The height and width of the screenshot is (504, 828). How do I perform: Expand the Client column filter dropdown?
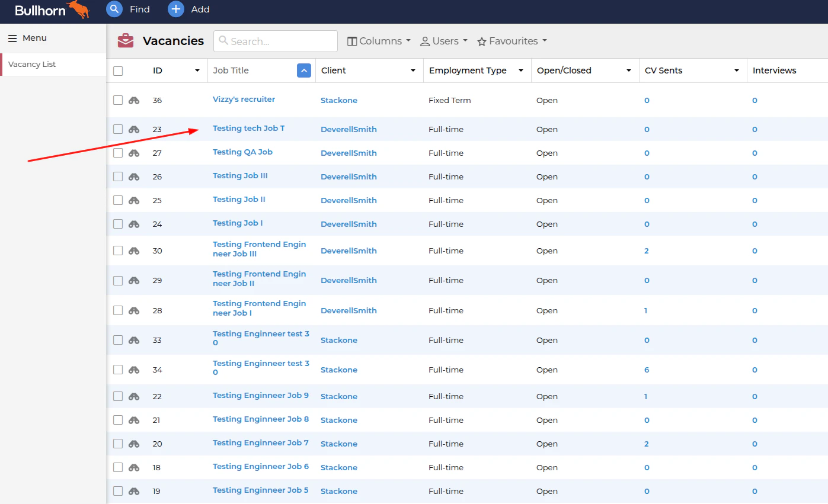pyautogui.click(x=413, y=70)
